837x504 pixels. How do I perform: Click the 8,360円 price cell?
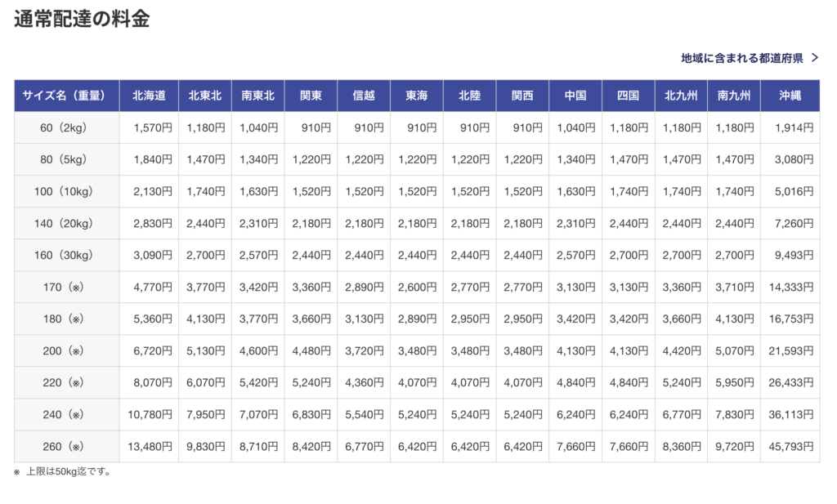tap(681, 446)
